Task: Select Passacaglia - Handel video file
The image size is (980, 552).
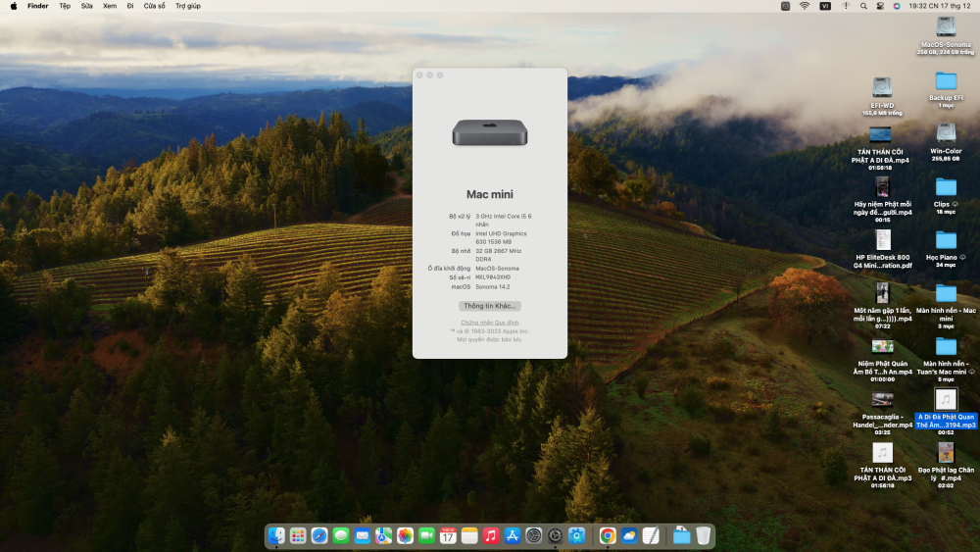Action: (x=883, y=413)
